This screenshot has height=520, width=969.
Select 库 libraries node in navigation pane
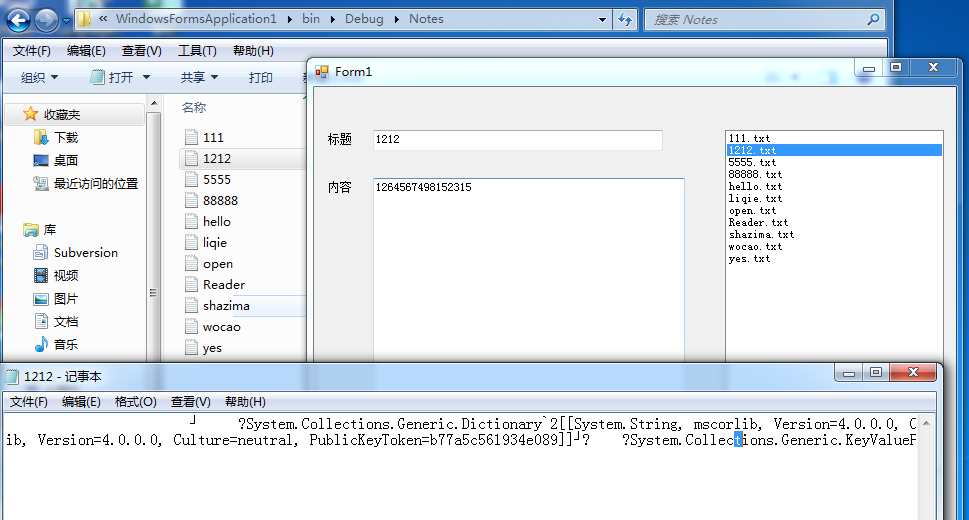[40, 230]
